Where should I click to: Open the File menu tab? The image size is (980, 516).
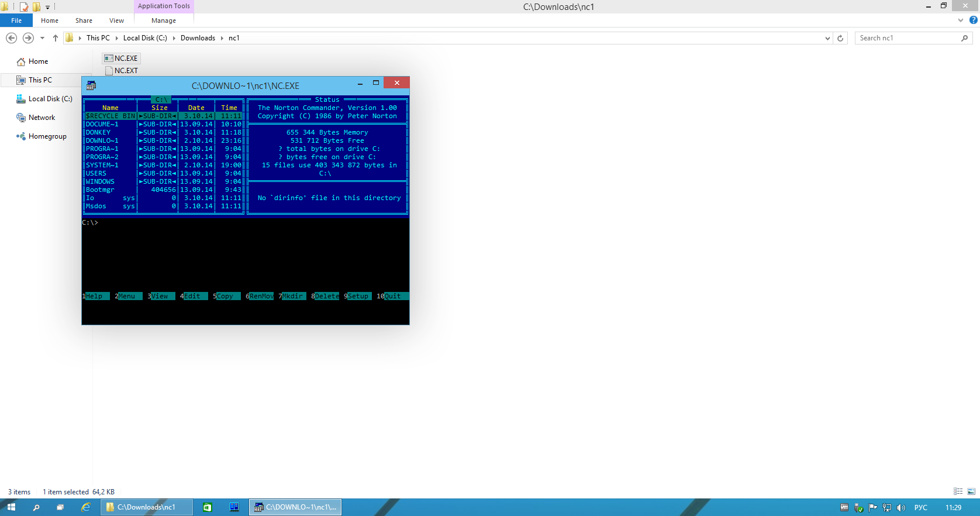point(16,20)
